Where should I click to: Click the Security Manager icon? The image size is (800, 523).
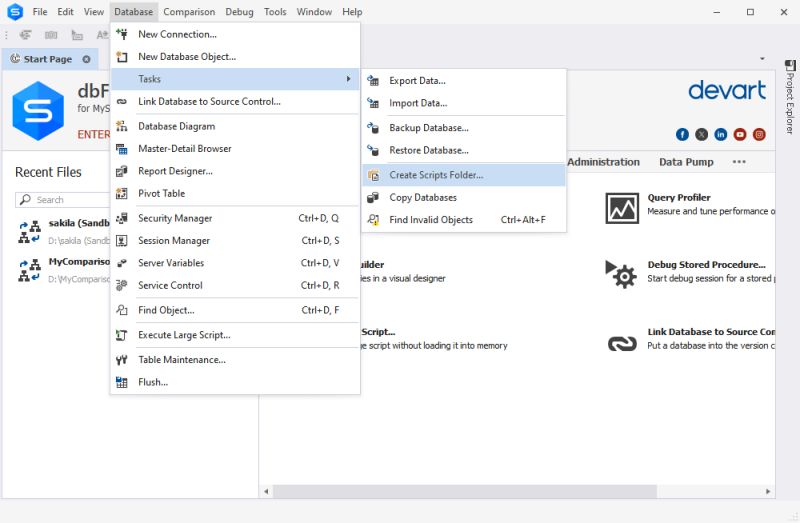tap(121, 218)
